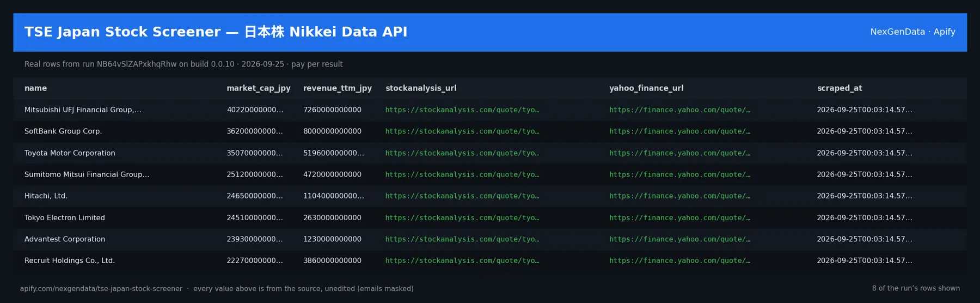Viewport: 980px width, 303px height.
Task: Click the scraped_at timestamp in Hitachi row
Action: tap(865, 196)
